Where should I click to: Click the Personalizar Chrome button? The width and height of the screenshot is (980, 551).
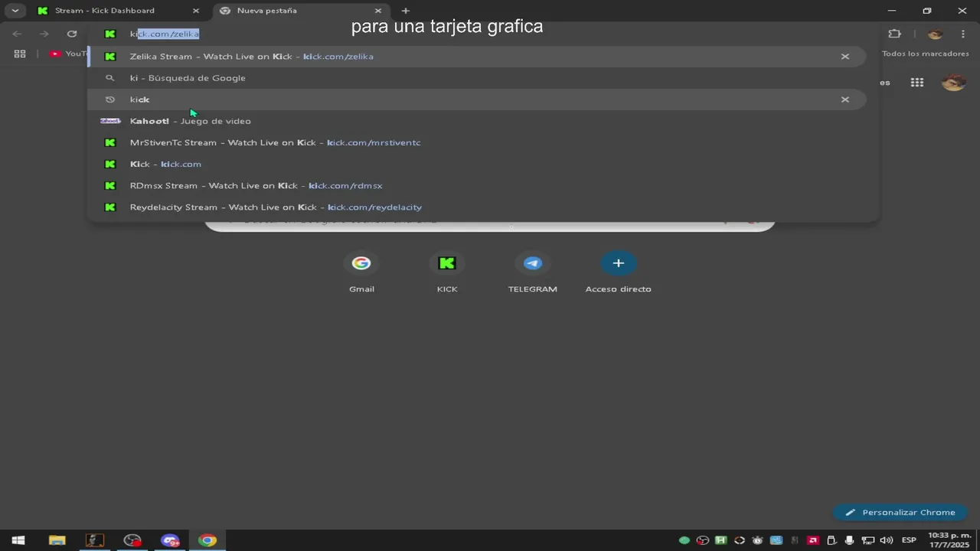900,513
